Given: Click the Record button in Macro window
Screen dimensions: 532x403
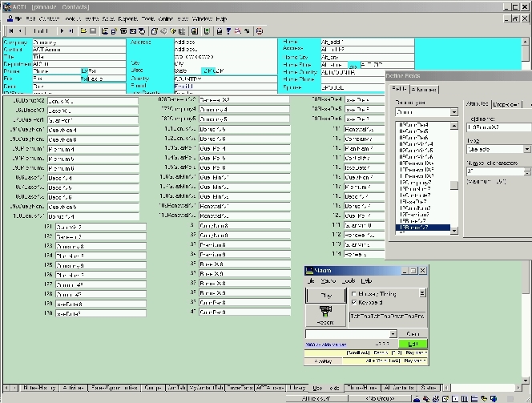Looking at the screenshot, I should [326, 316].
